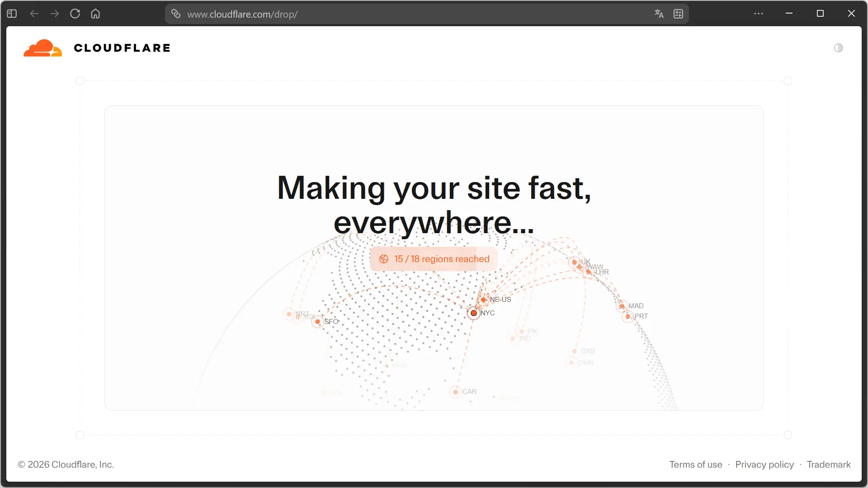Open reader view icon in address bar
The image size is (868, 488).
678,14
